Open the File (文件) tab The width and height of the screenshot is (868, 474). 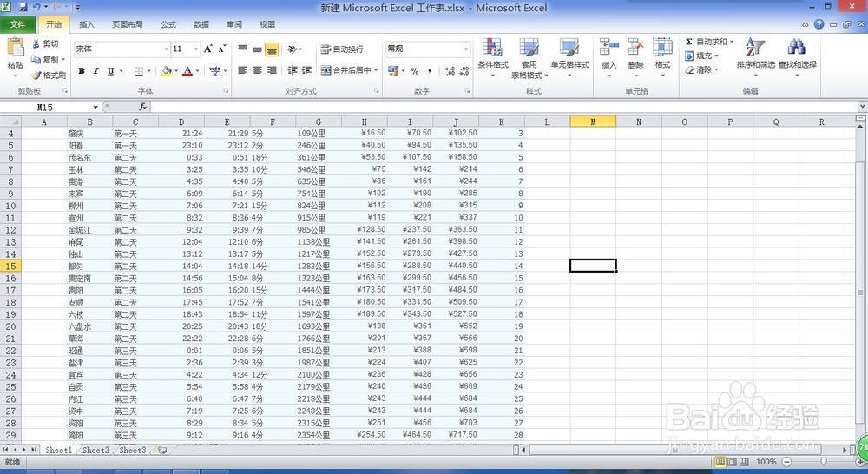coord(17,24)
